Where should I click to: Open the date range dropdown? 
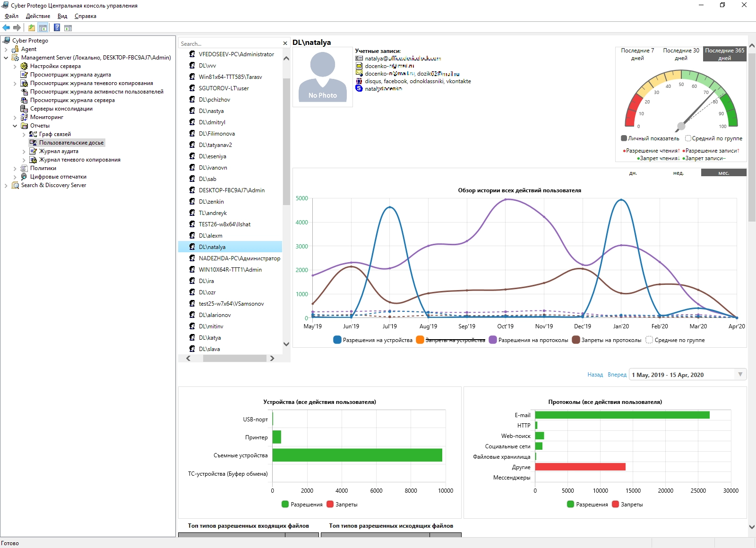(x=740, y=375)
